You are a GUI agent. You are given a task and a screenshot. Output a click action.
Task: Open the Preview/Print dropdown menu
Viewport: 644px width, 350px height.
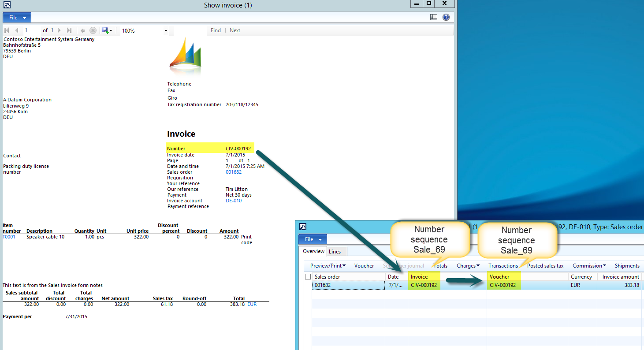click(x=328, y=266)
